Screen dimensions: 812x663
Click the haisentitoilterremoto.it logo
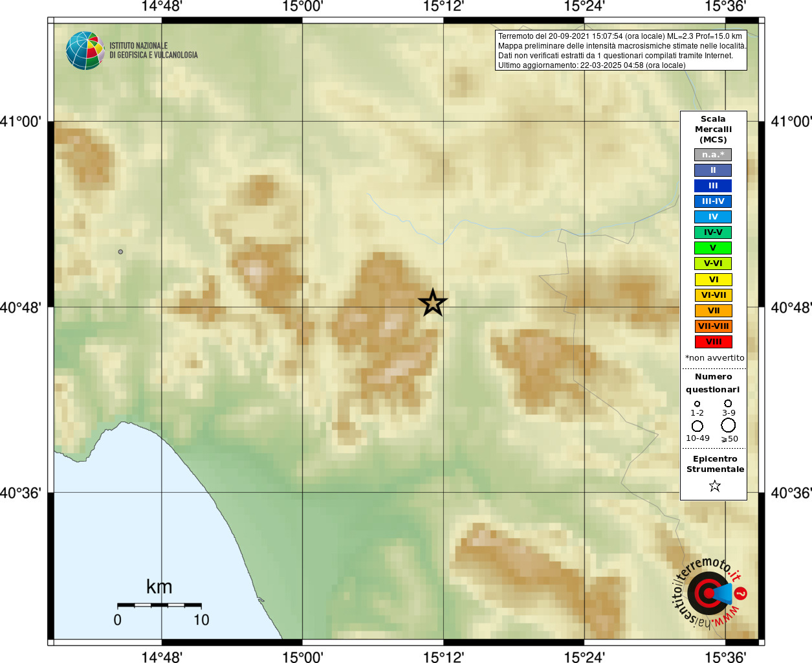(709, 592)
